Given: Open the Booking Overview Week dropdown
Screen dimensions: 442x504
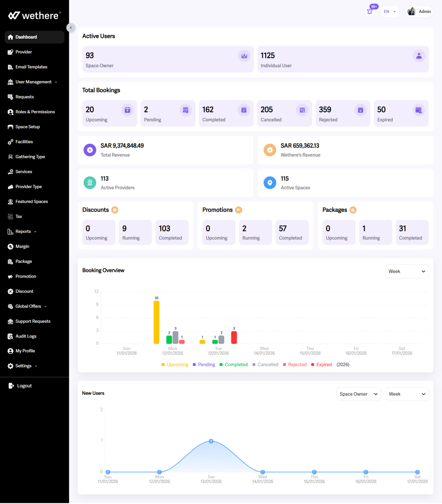Looking at the screenshot, I should tap(407, 272).
